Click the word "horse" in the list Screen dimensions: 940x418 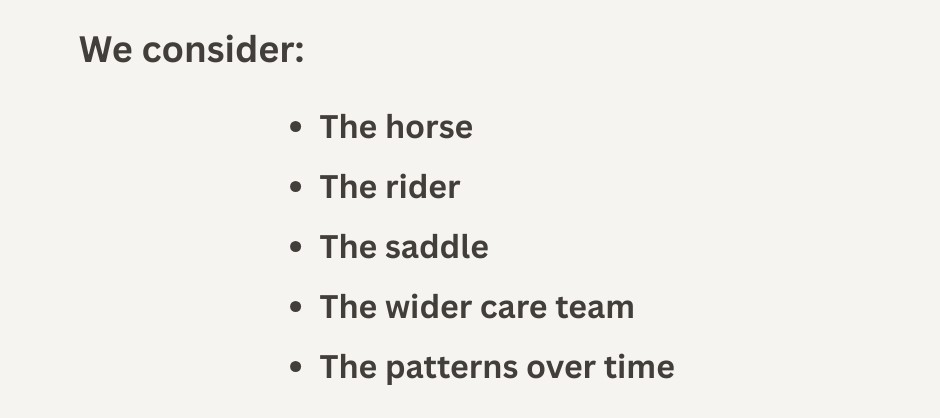[x=429, y=128]
